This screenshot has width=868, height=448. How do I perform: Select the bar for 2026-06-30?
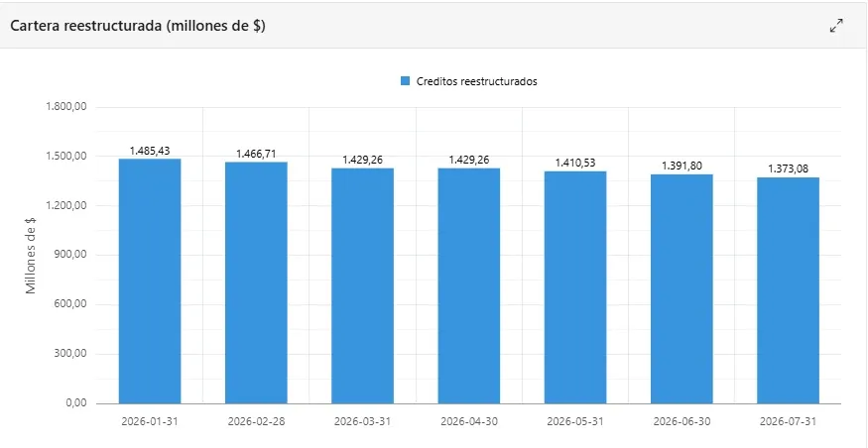[x=682, y=289]
